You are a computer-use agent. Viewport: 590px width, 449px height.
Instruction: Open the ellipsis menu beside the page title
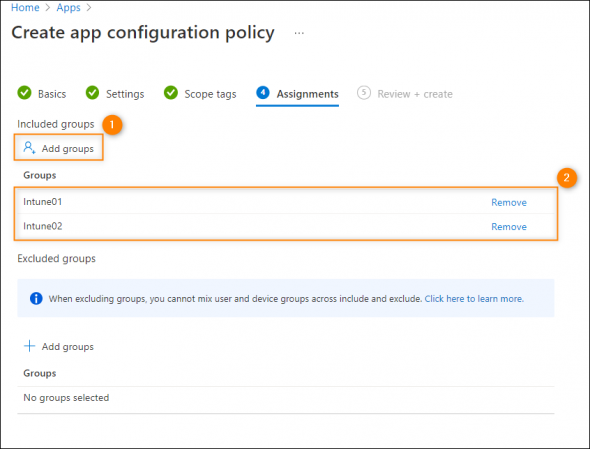tap(299, 33)
